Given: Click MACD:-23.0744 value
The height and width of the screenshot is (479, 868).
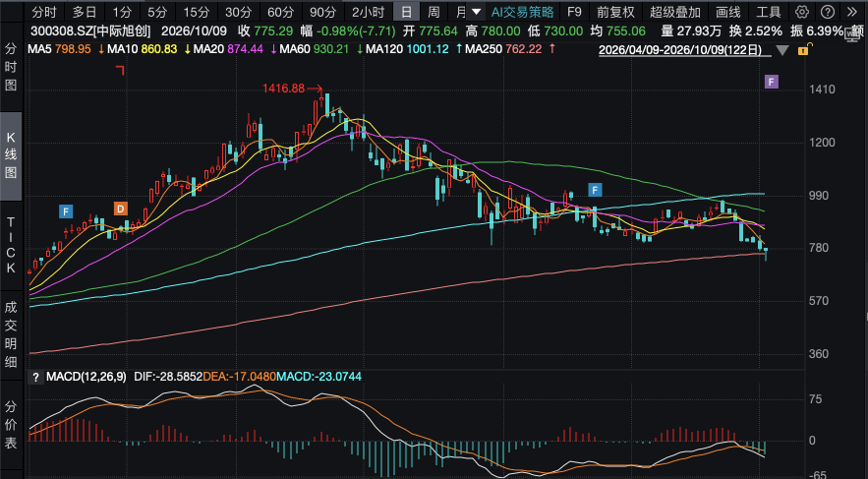Looking at the screenshot, I should tap(318, 377).
